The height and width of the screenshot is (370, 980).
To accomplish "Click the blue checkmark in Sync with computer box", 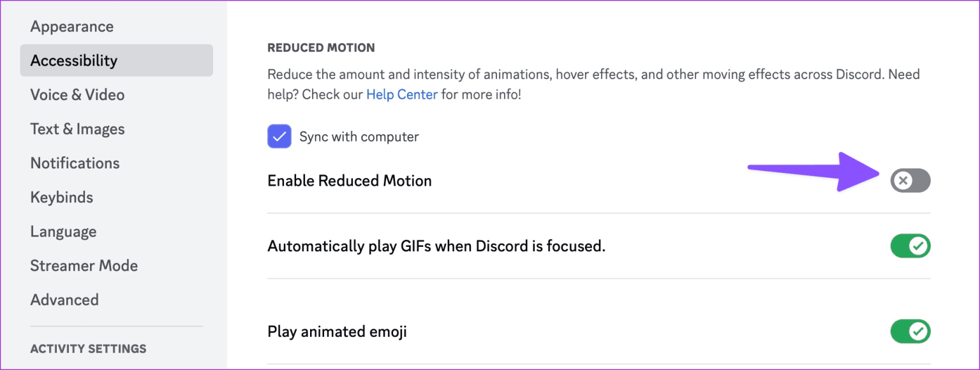I will click(x=279, y=136).
